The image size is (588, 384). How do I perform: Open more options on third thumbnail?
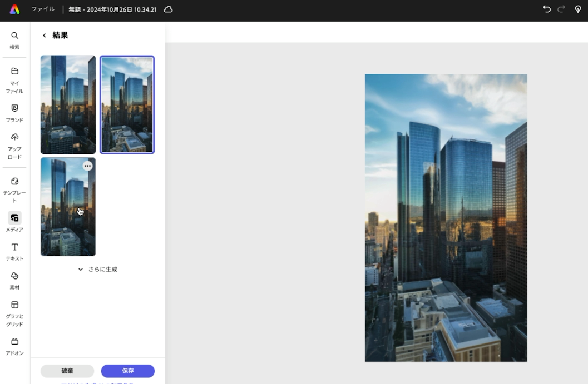point(87,166)
